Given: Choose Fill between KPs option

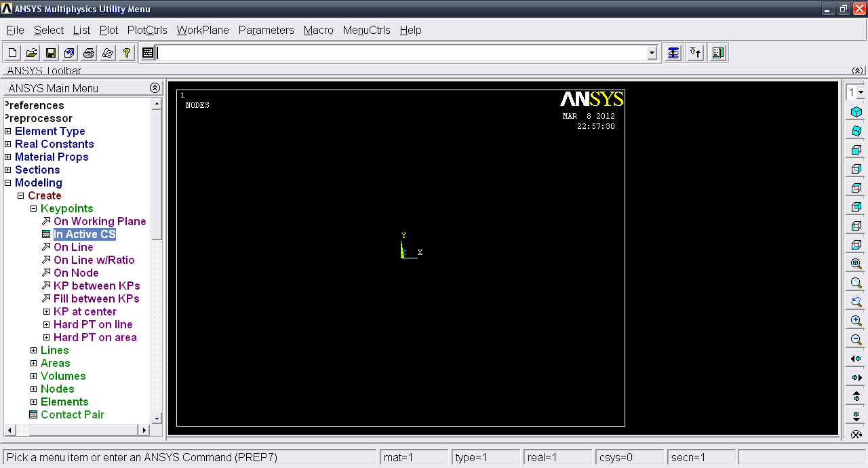Looking at the screenshot, I should (x=96, y=299).
